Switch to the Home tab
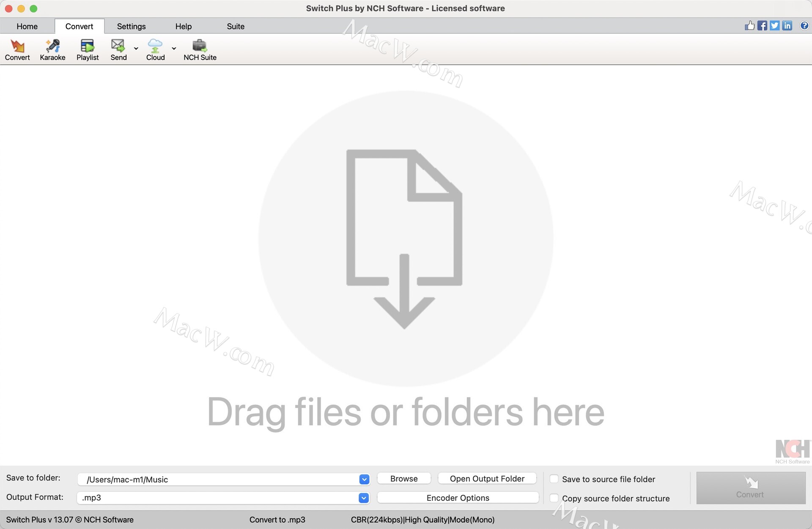The width and height of the screenshot is (812, 529). [27, 26]
